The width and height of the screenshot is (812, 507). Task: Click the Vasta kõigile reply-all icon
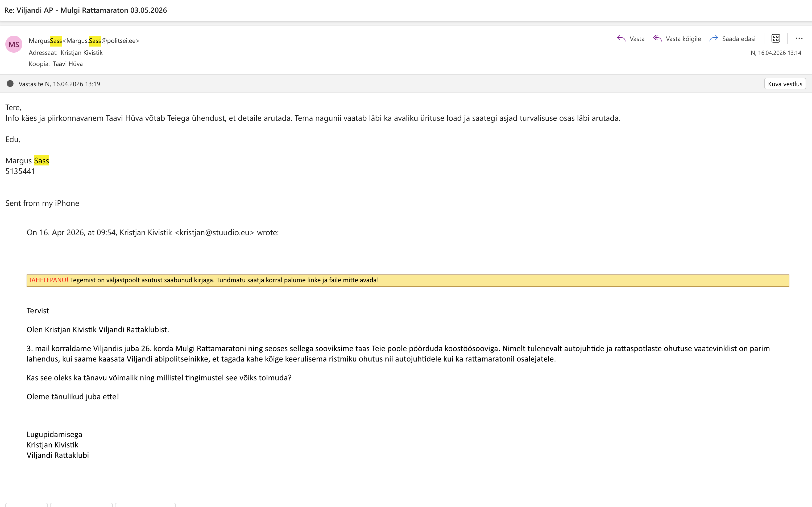tap(657, 39)
